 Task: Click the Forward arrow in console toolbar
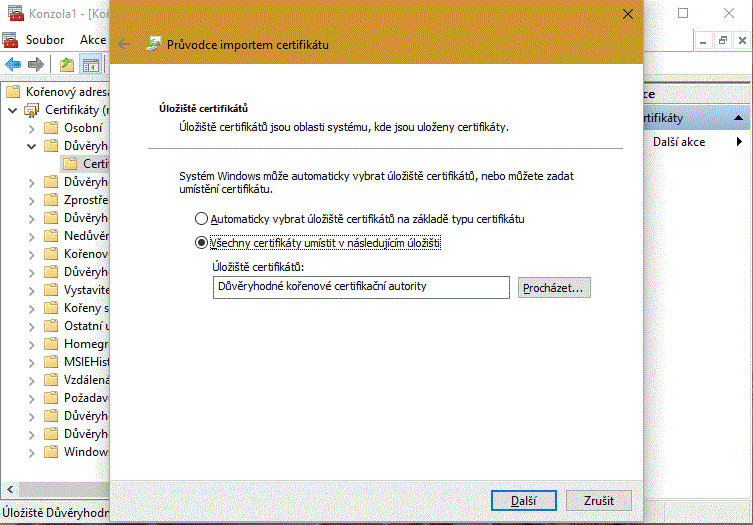(x=36, y=65)
